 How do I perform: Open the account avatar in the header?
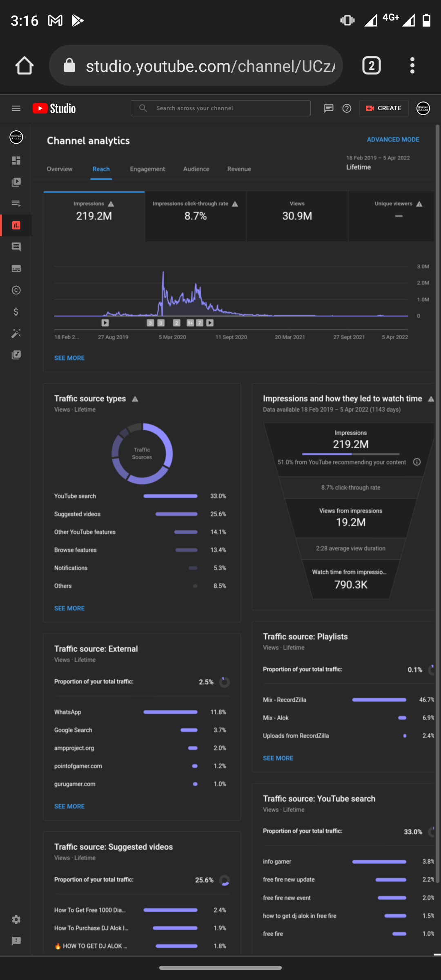(423, 108)
